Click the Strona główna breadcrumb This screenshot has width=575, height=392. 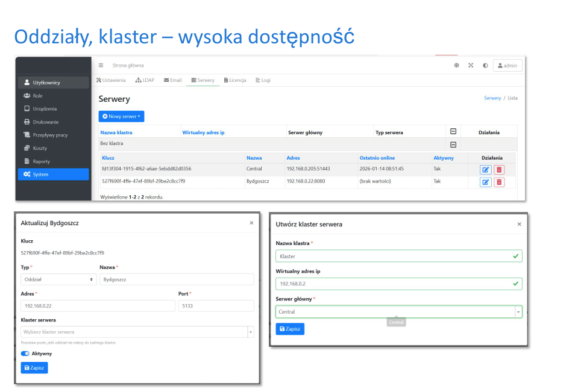click(x=128, y=66)
